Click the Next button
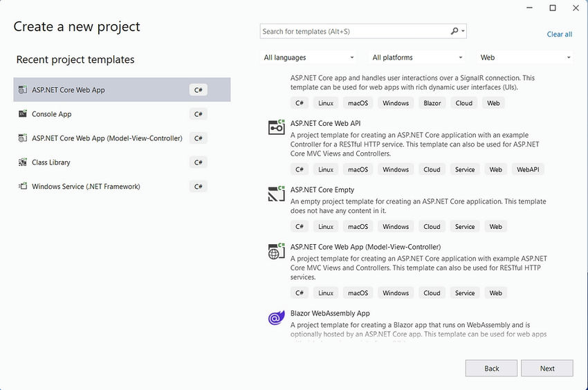The image size is (588, 390). (546, 369)
